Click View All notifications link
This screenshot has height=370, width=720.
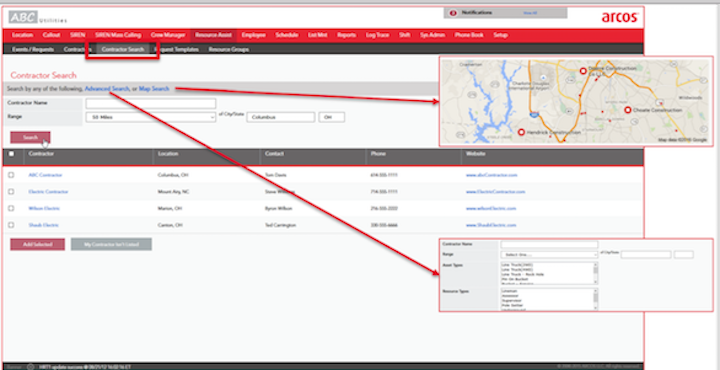click(x=530, y=13)
